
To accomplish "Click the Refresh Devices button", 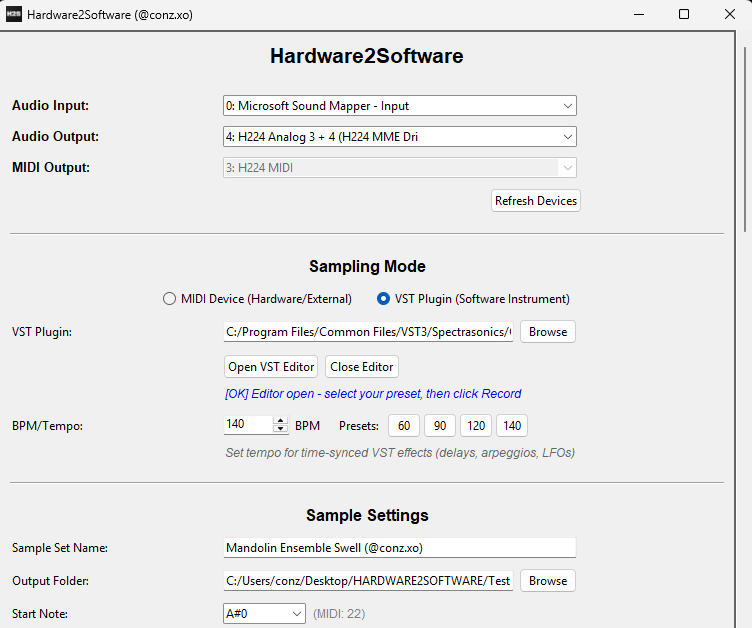I will (x=536, y=201).
